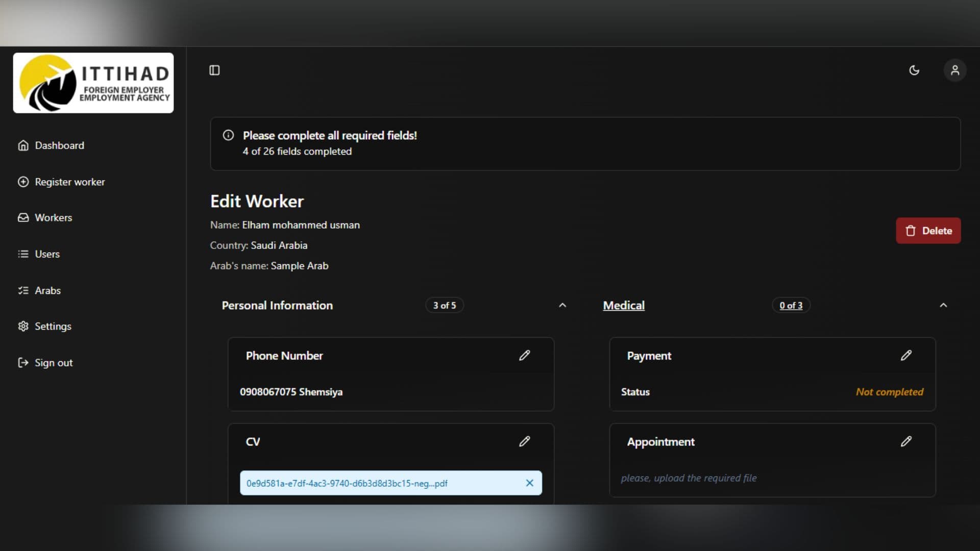This screenshot has height=551, width=980.
Task: Click the Dashboard home icon
Action: (23, 145)
